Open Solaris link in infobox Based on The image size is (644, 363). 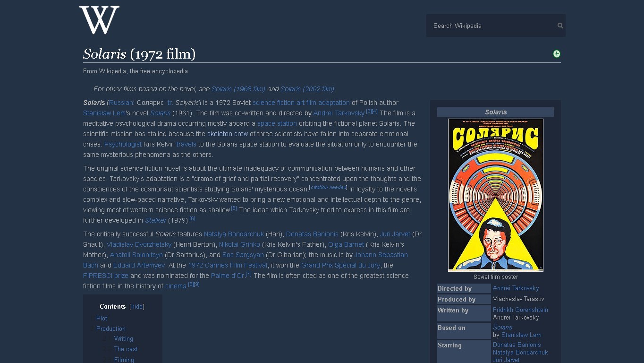(x=502, y=327)
